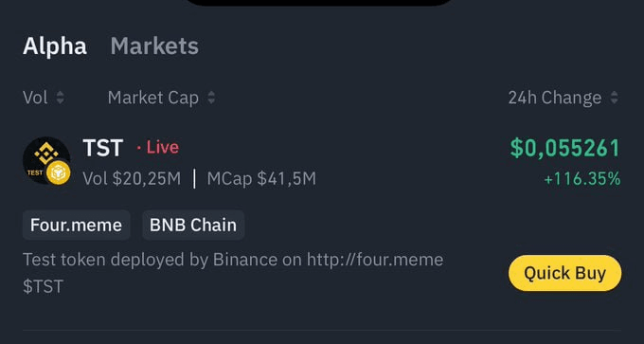Select the Four.meme tag
The image size is (644, 344).
(x=77, y=226)
